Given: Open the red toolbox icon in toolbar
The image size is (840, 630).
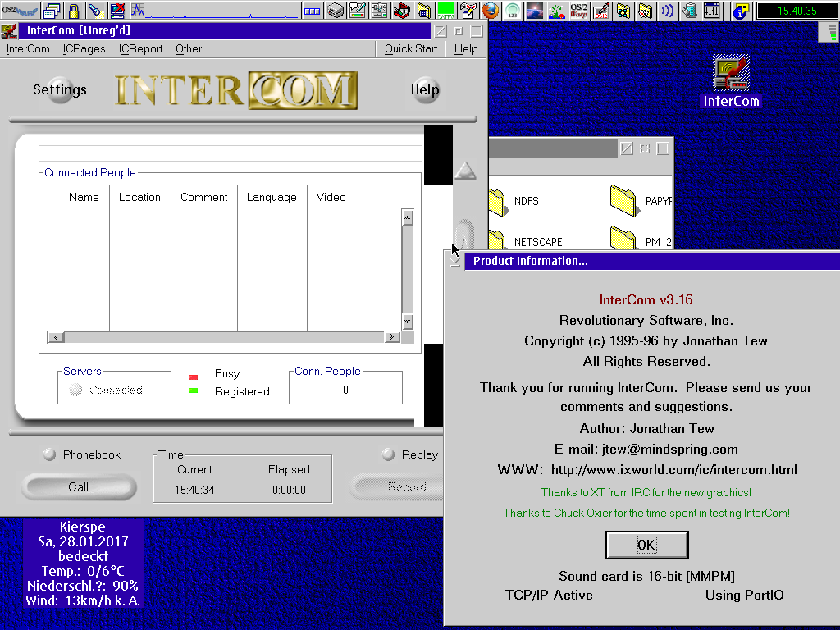Looking at the screenshot, I should [x=401, y=10].
